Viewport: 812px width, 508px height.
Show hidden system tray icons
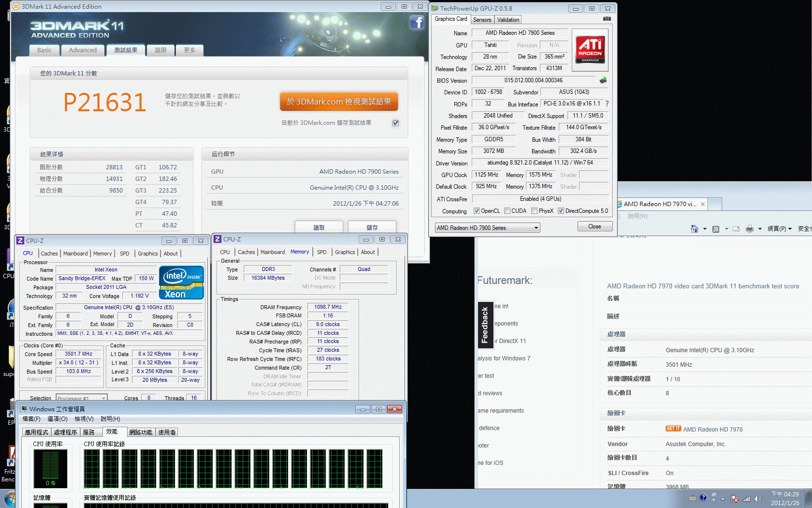(x=723, y=498)
